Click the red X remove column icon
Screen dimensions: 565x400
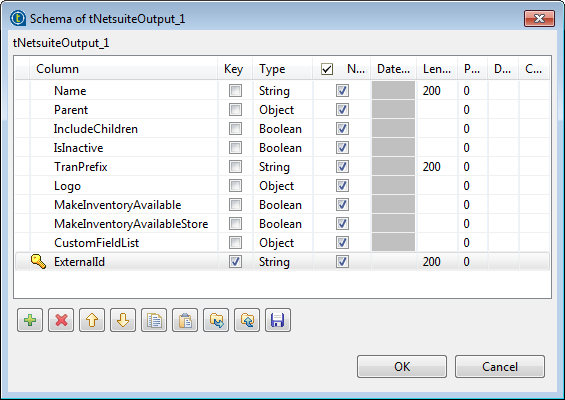tap(61, 320)
